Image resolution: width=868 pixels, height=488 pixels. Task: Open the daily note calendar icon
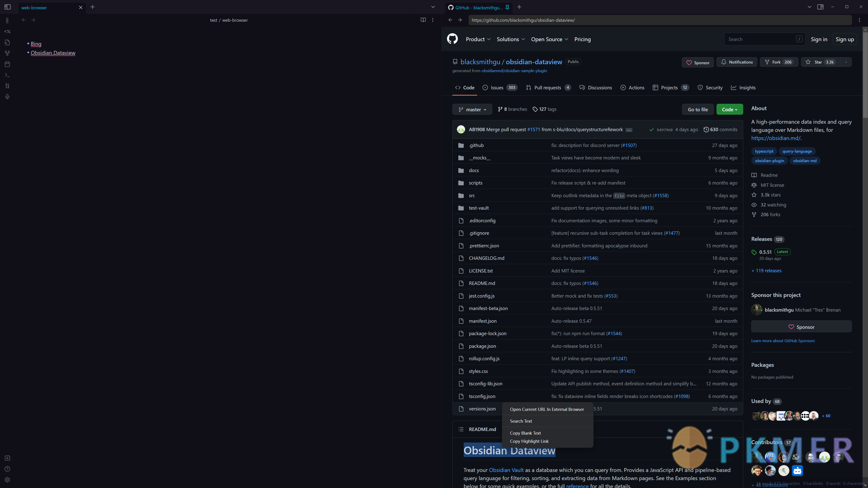click(7, 64)
